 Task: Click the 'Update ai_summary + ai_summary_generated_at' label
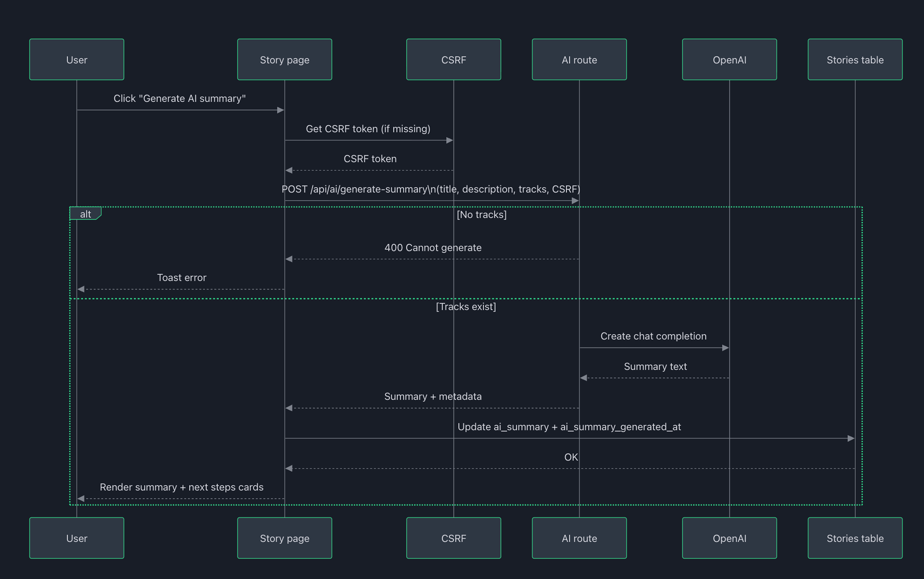click(x=569, y=427)
